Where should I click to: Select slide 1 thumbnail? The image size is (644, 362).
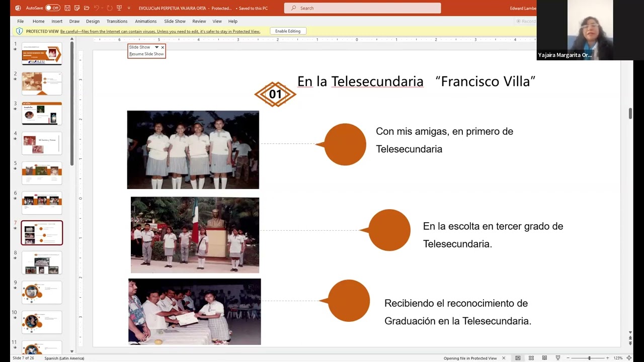(x=42, y=54)
